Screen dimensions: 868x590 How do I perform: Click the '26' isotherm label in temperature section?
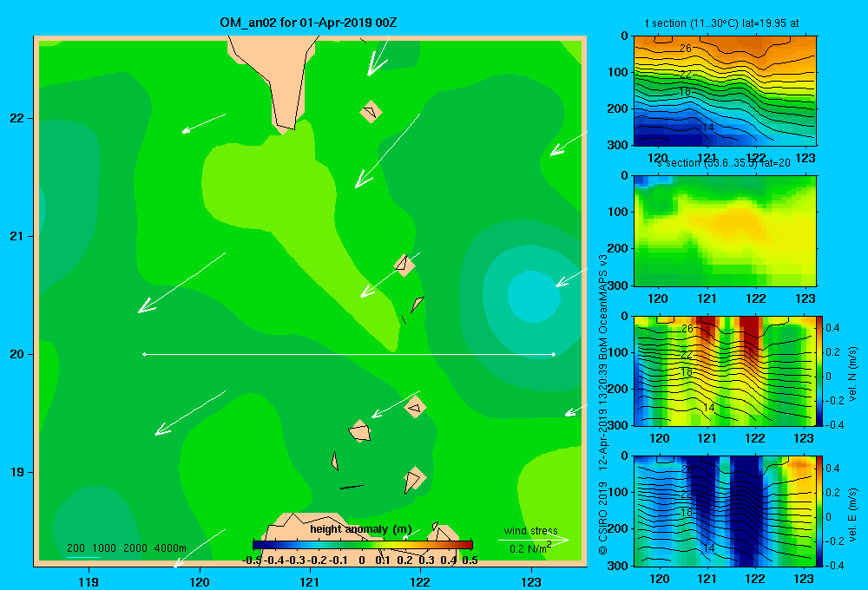(686, 48)
